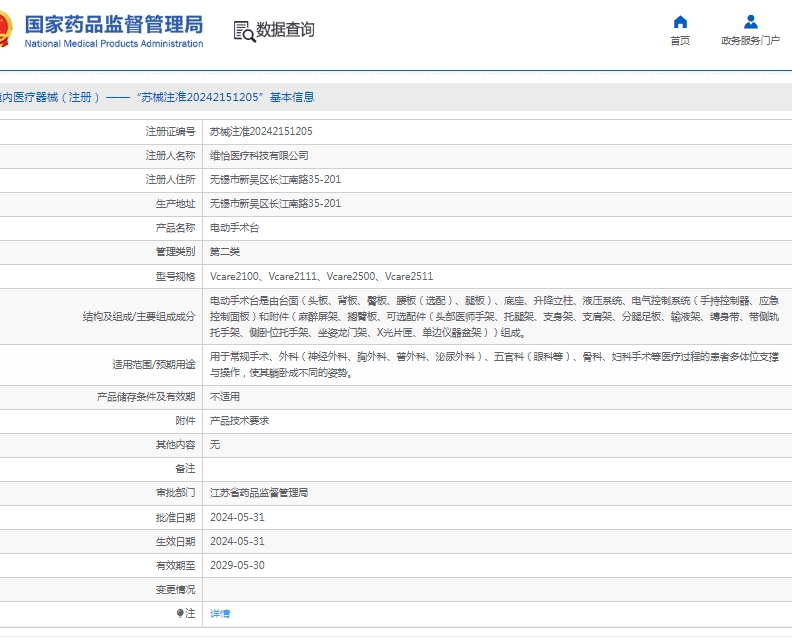Click the 生产地址 label
The width and height of the screenshot is (792, 641).
pos(175,204)
